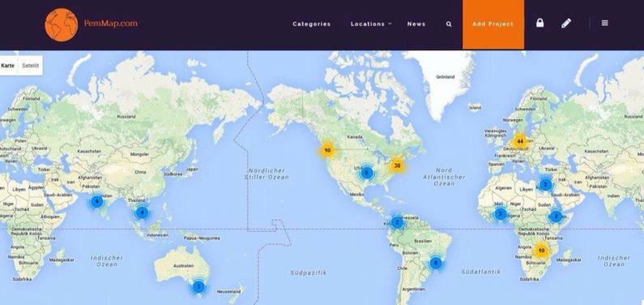This screenshot has width=644, height=305.
Task: Open the 44 projects cluster over Germany
Action: [x=520, y=141]
